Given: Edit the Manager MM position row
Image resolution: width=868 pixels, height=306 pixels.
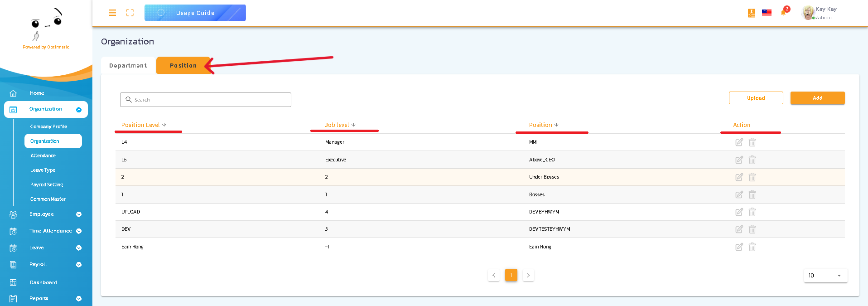Looking at the screenshot, I should pyautogui.click(x=739, y=142).
